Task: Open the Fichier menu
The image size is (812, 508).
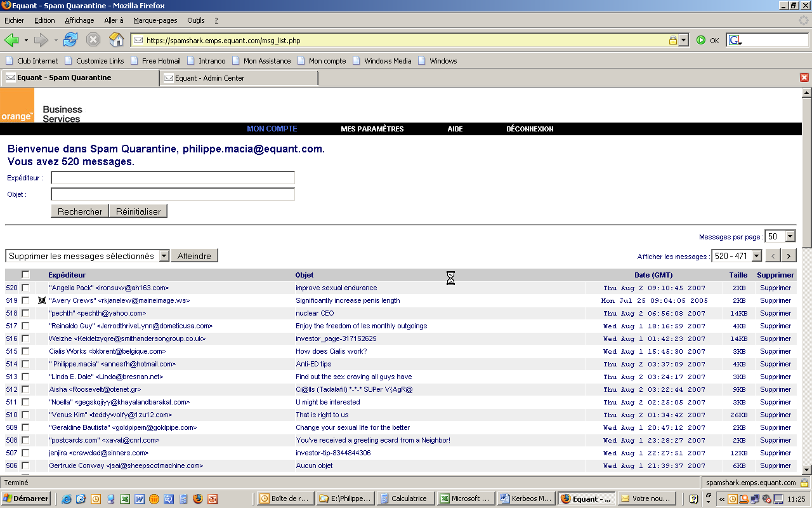Action: (x=14, y=20)
